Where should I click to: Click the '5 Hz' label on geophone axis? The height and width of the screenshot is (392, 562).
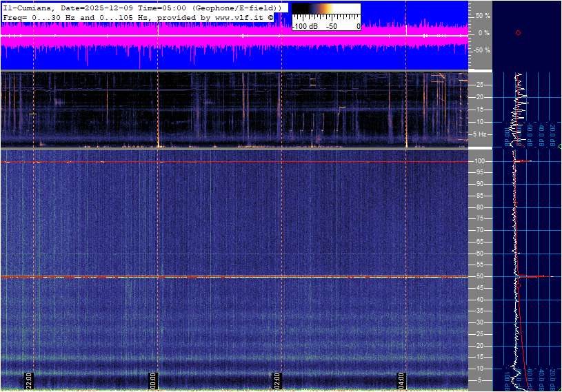481,134
